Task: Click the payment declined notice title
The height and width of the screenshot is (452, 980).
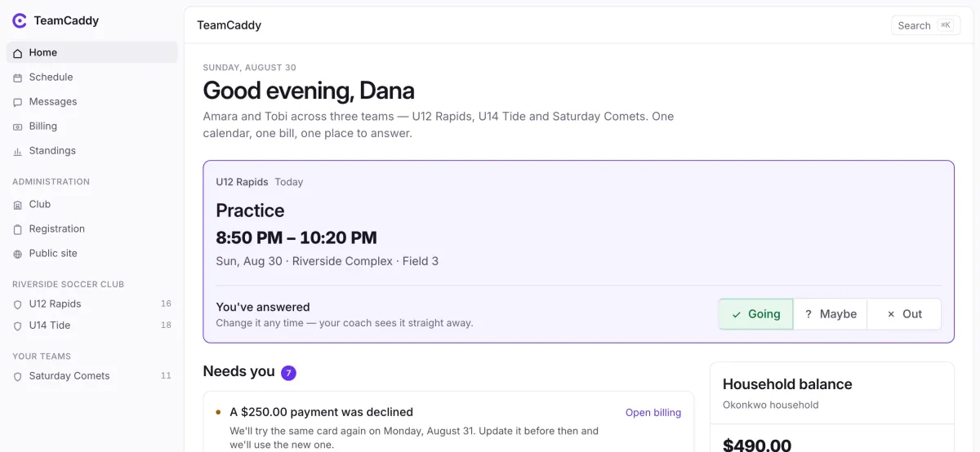Action: [x=322, y=412]
